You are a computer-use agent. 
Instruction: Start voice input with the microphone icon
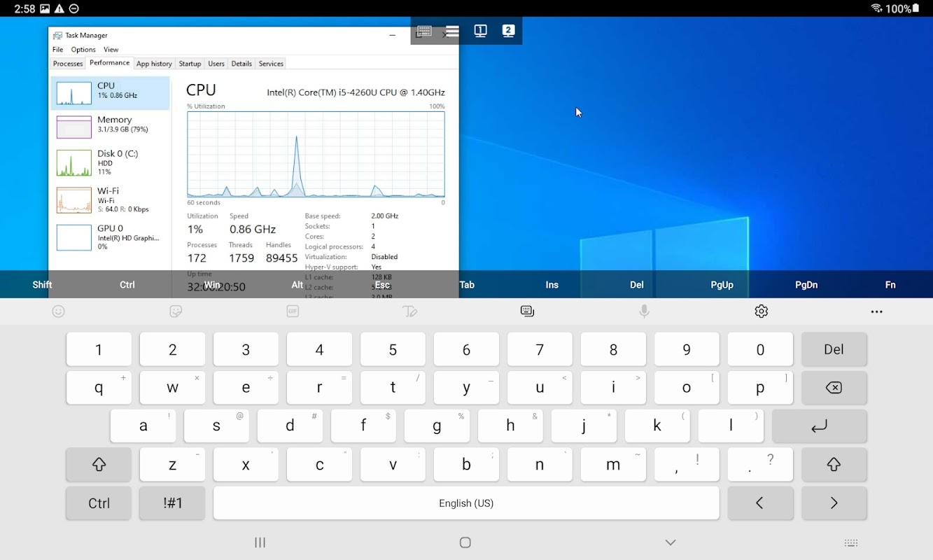(x=645, y=311)
